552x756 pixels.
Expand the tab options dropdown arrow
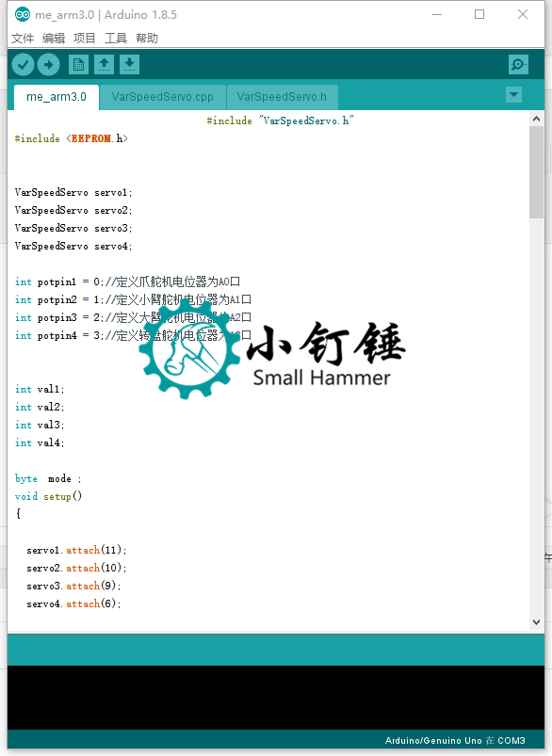click(514, 94)
